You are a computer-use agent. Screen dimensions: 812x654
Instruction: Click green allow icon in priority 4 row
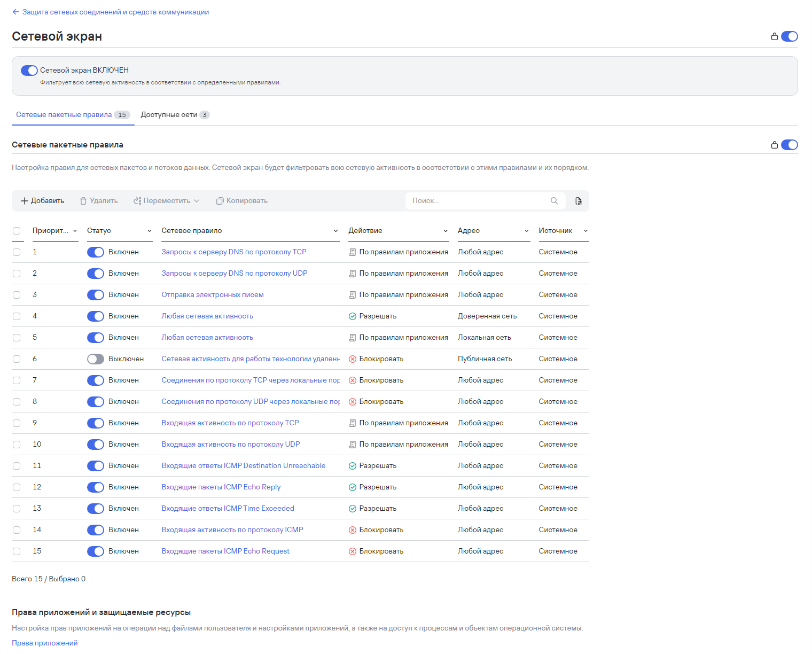click(352, 316)
